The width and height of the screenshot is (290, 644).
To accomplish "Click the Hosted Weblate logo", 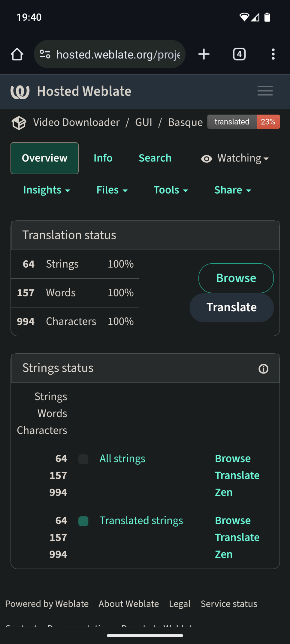I will coord(20,91).
